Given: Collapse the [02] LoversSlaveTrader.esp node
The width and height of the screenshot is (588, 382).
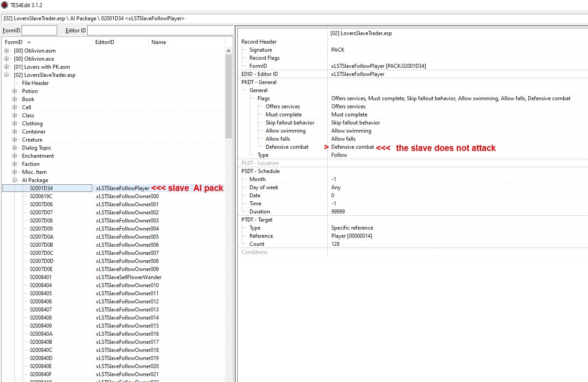Looking at the screenshot, I should pyautogui.click(x=7, y=75).
